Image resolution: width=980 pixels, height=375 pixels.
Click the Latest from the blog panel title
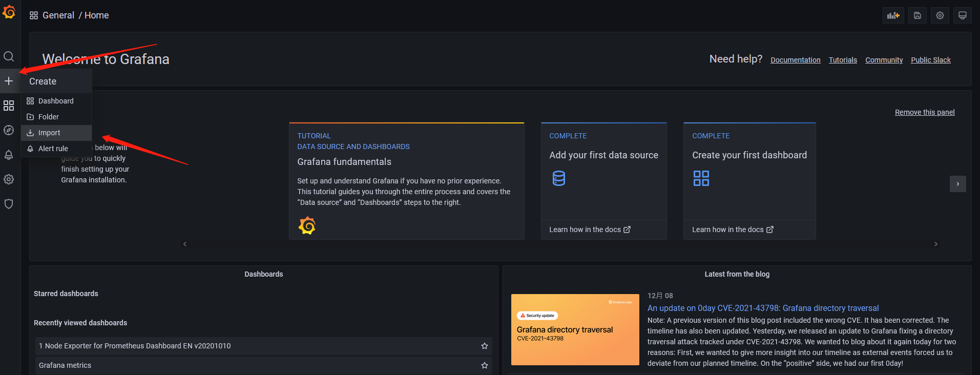737,274
